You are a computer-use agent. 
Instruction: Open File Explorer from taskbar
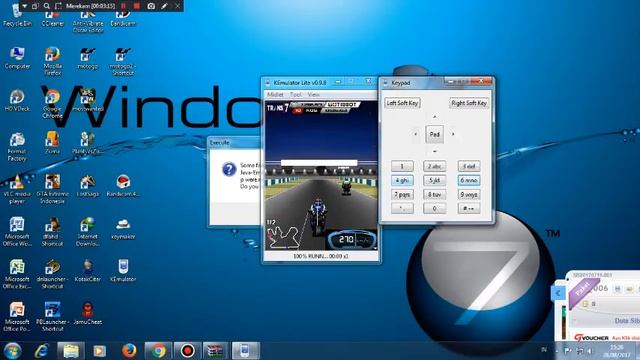[71, 351]
